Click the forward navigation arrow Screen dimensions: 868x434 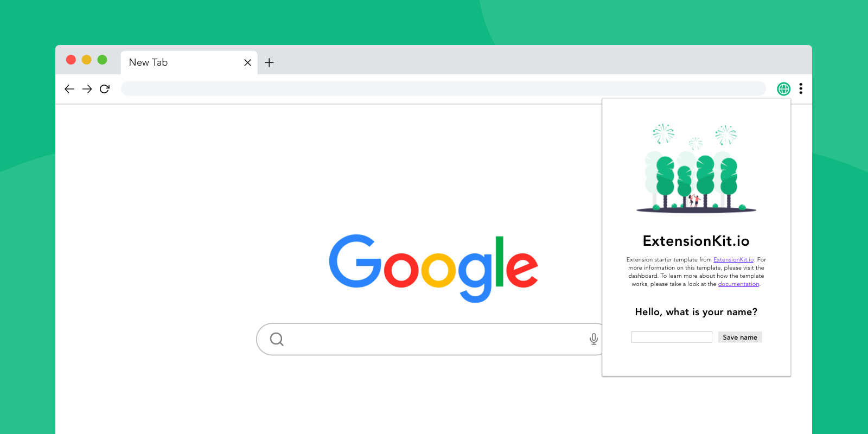click(x=87, y=89)
